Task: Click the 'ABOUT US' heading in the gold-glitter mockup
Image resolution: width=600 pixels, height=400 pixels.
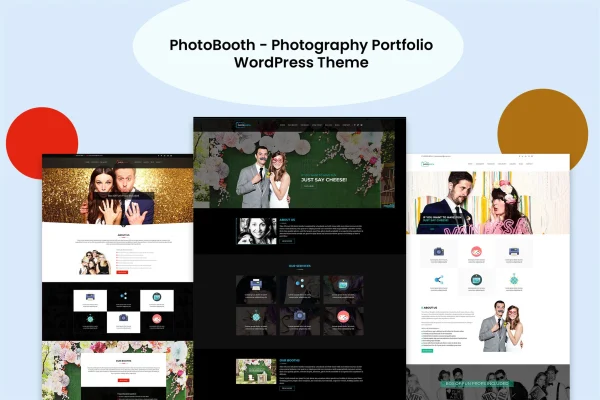Action: coord(123,235)
